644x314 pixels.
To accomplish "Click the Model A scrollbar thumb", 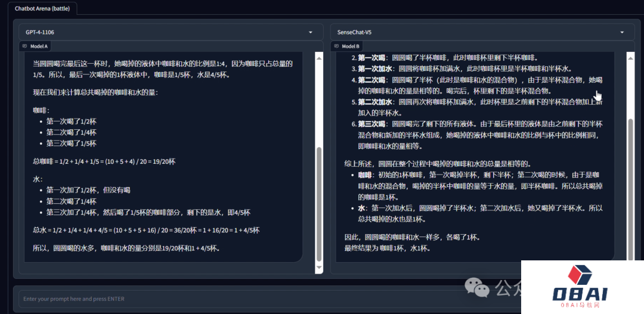I will (x=318, y=203).
